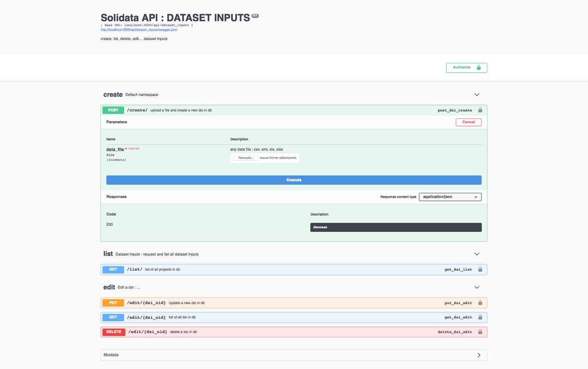Click the lock icon on post_dsi_create row

480,110
